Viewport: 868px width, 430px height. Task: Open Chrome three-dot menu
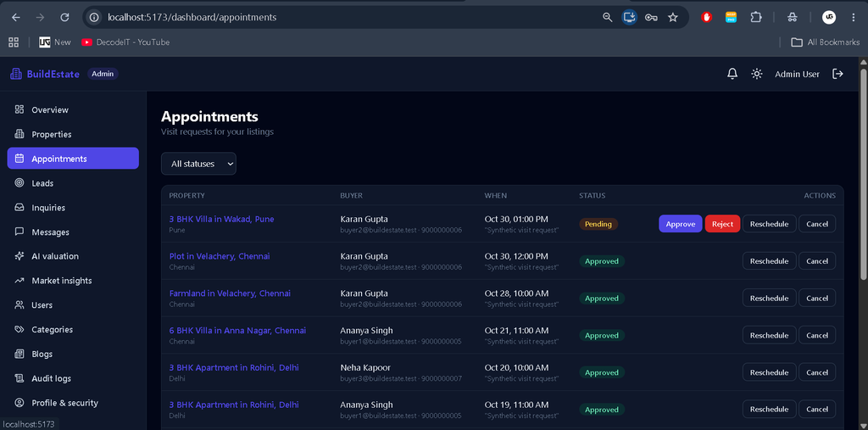[x=853, y=17]
